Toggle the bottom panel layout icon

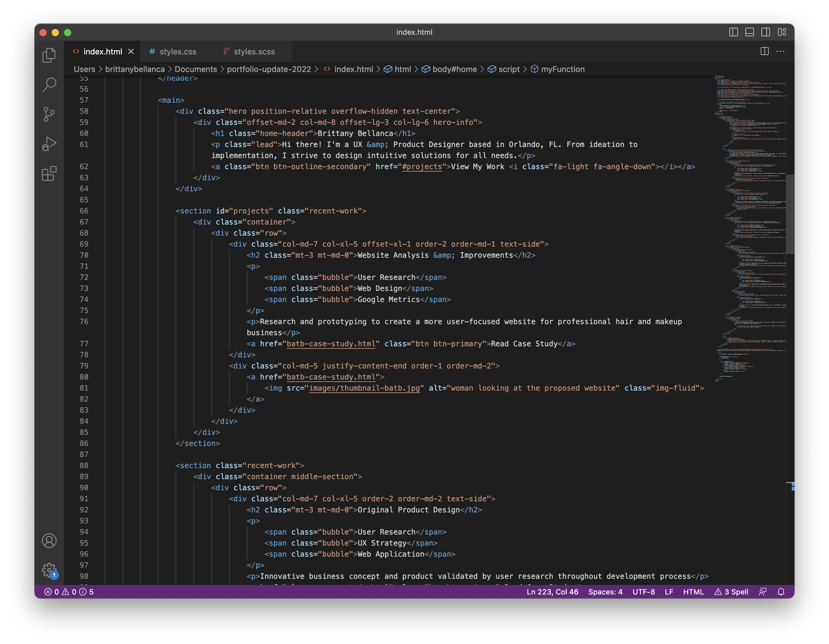(749, 32)
